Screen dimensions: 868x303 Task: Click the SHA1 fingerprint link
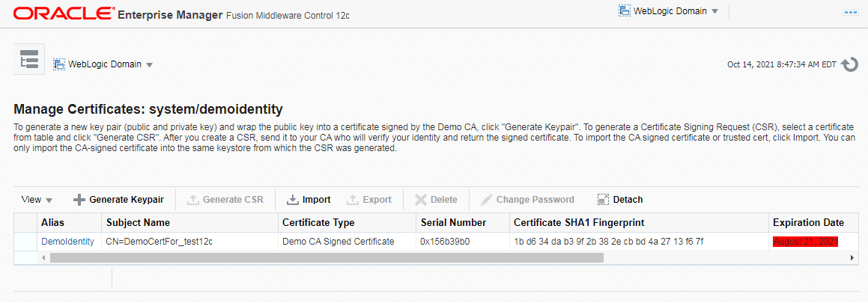point(608,242)
